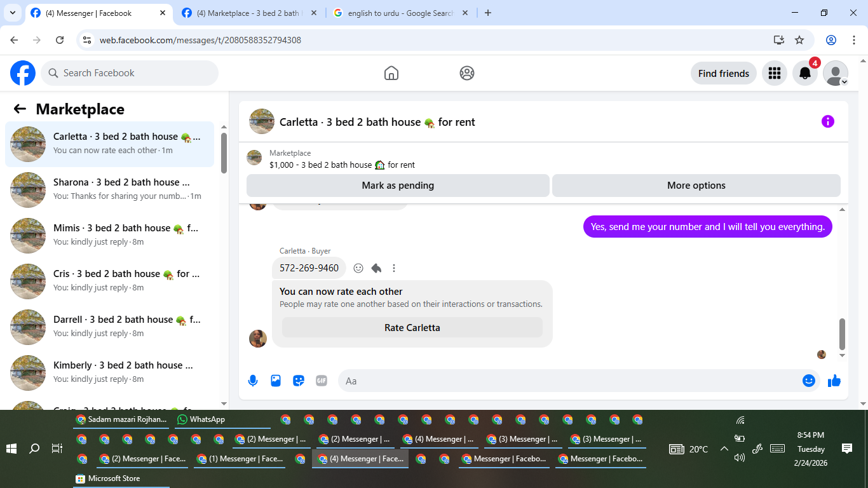Show hidden system tray icons
This screenshot has width=868, height=488.
[x=724, y=449]
